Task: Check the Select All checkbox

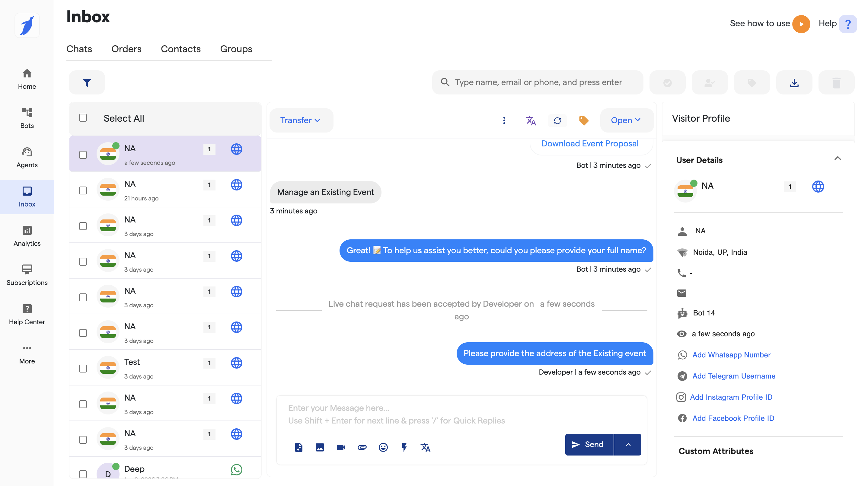Action: (x=83, y=118)
